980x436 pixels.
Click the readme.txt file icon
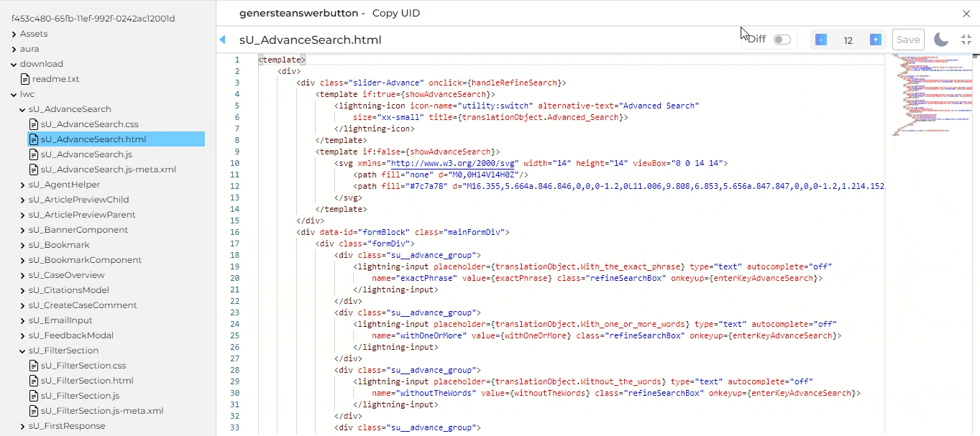pos(25,79)
